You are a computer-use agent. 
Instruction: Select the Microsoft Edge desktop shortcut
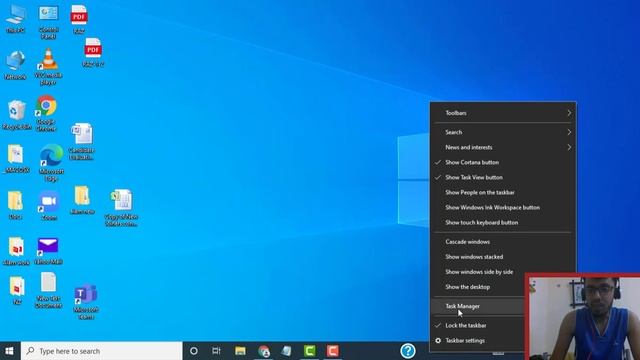tap(51, 162)
